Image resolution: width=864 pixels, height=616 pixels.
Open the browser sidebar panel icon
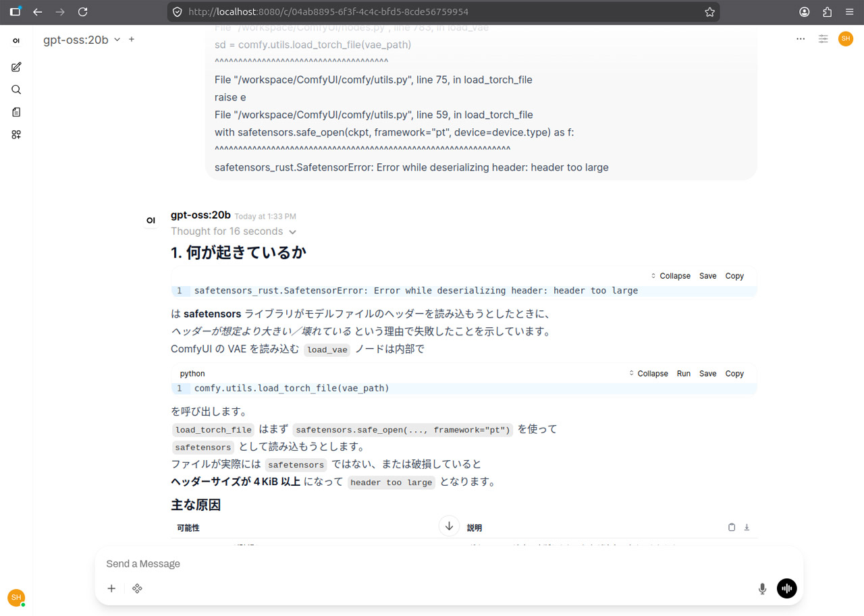coord(15,11)
